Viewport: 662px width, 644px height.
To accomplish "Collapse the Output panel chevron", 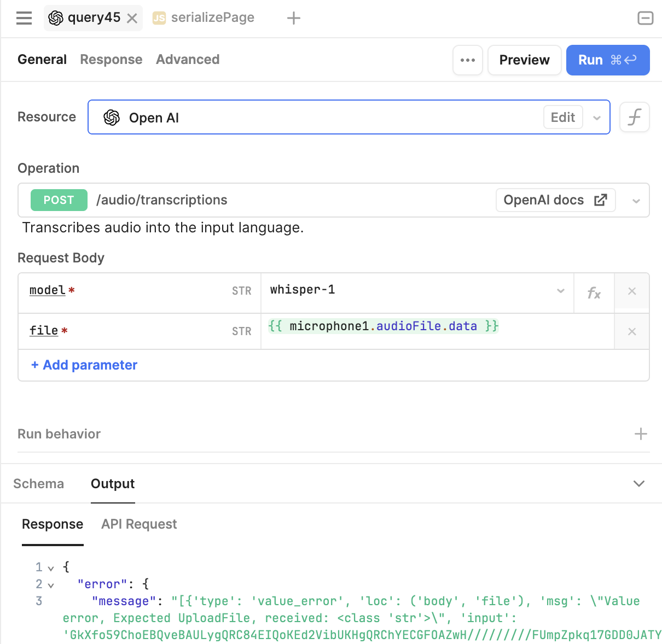I will (x=638, y=484).
